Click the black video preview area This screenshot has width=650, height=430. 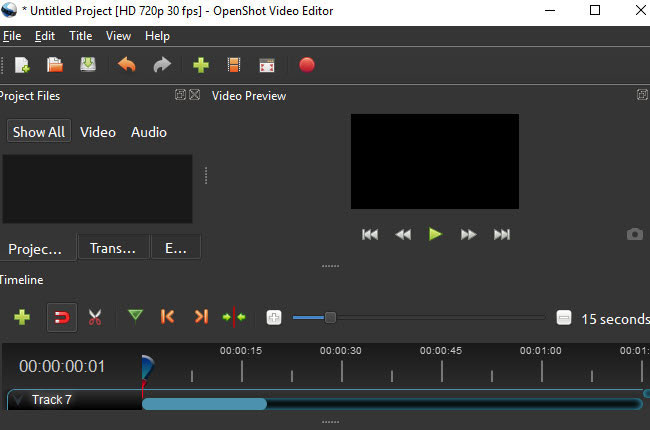(435, 162)
